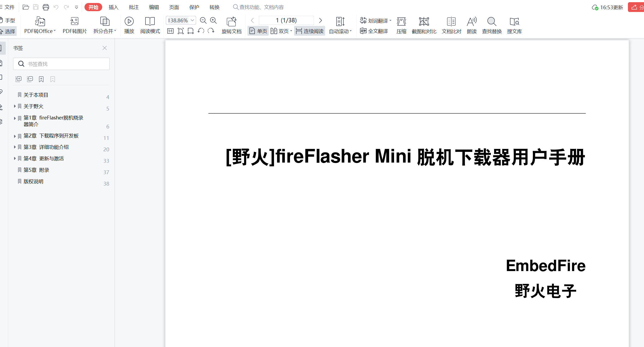Click the zoom out magnifier icon
This screenshot has width=644, height=347.
(203, 20)
